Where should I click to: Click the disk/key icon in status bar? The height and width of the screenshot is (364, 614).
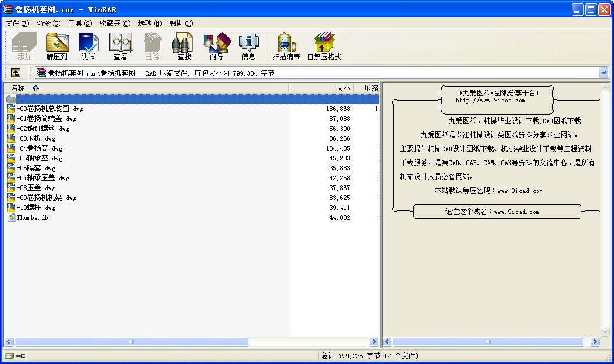15,356
